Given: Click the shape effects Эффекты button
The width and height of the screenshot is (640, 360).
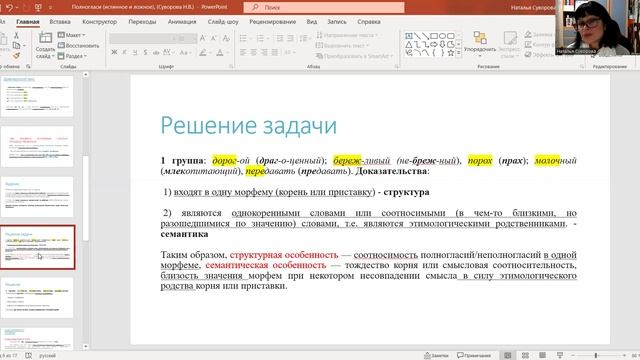Looking at the screenshot, I should point(539,55).
